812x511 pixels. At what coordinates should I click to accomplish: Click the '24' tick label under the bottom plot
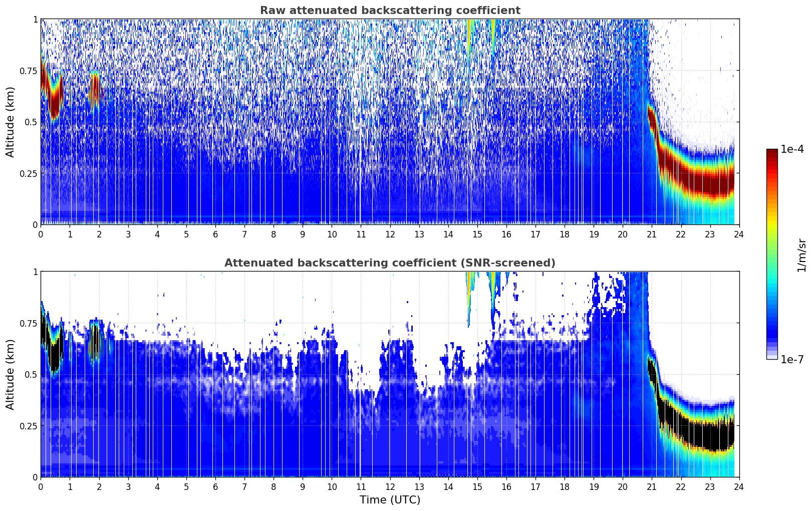[739, 486]
